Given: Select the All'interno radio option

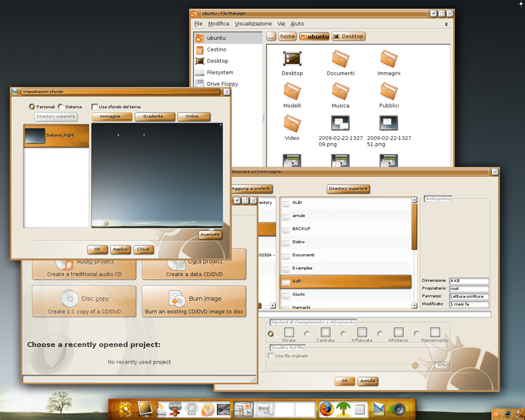Looking at the screenshot, I should pos(380,334).
